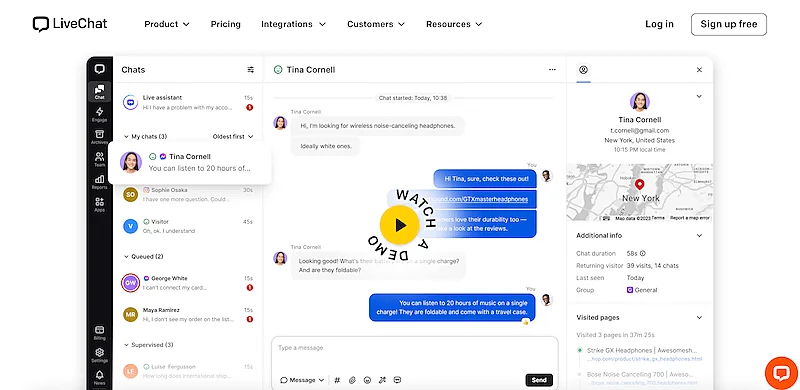Click the chat duration info icon

[643, 253]
